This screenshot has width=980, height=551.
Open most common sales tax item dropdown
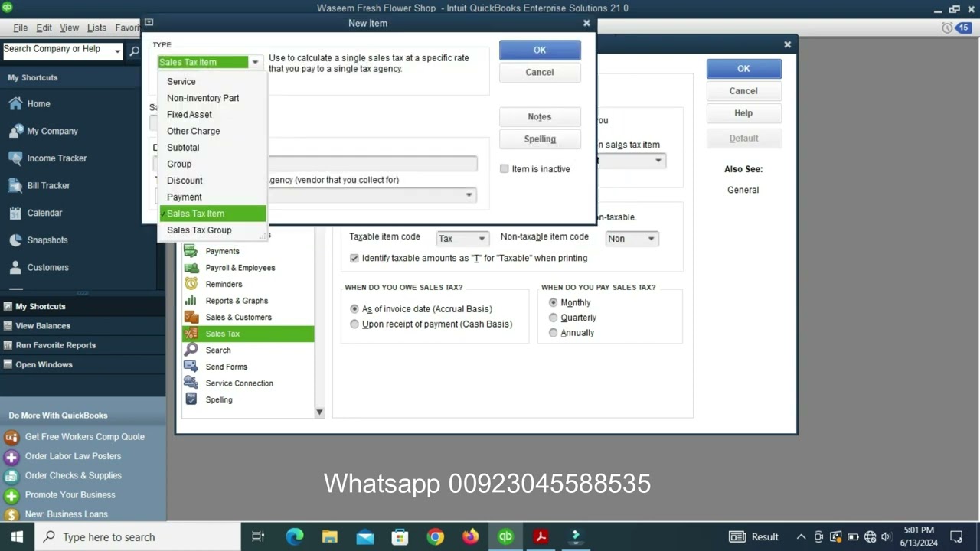(658, 161)
